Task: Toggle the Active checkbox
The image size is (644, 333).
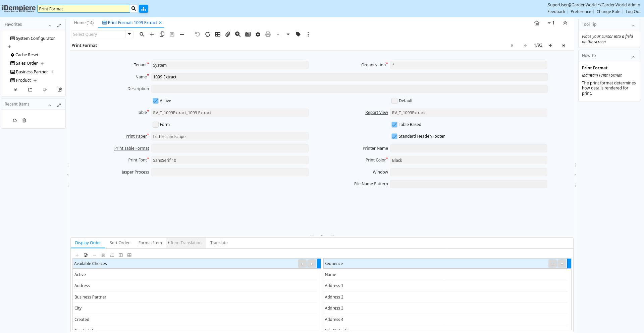Action: click(x=156, y=101)
